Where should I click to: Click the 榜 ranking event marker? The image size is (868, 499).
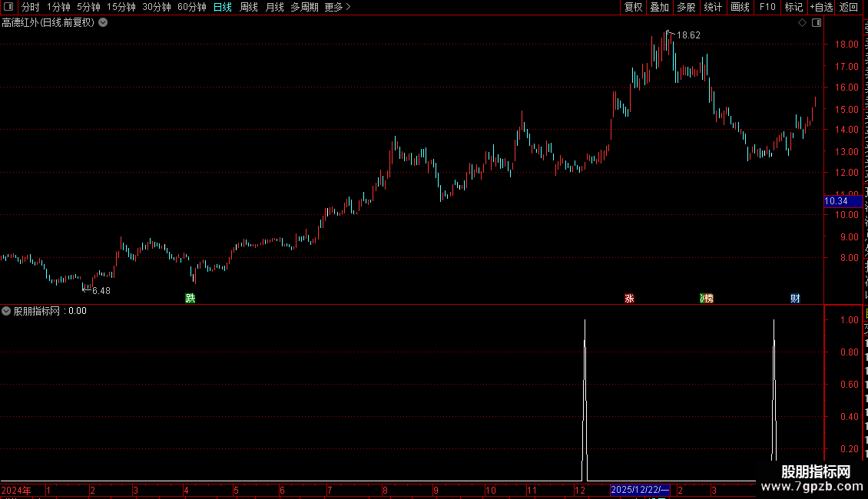pyautogui.click(x=707, y=298)
